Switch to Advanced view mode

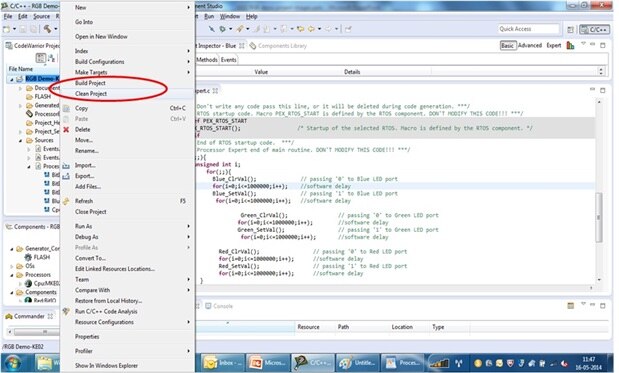(x=530, y=45)
